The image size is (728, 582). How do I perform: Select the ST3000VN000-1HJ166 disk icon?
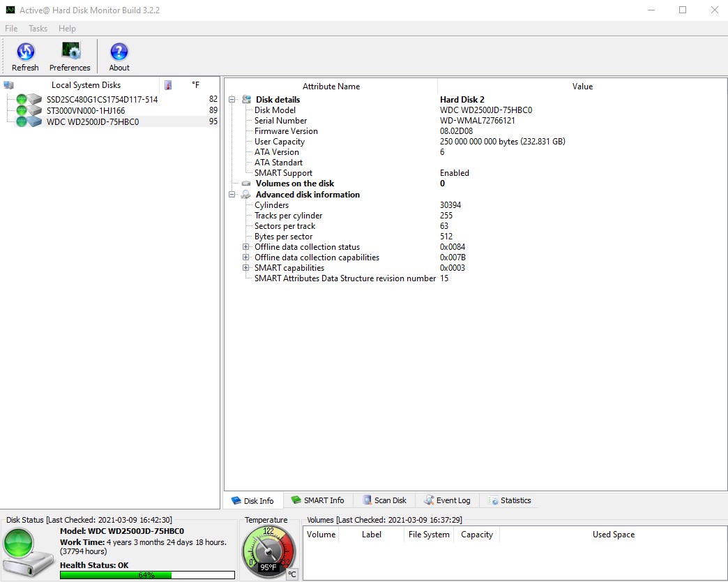[29, 110]
